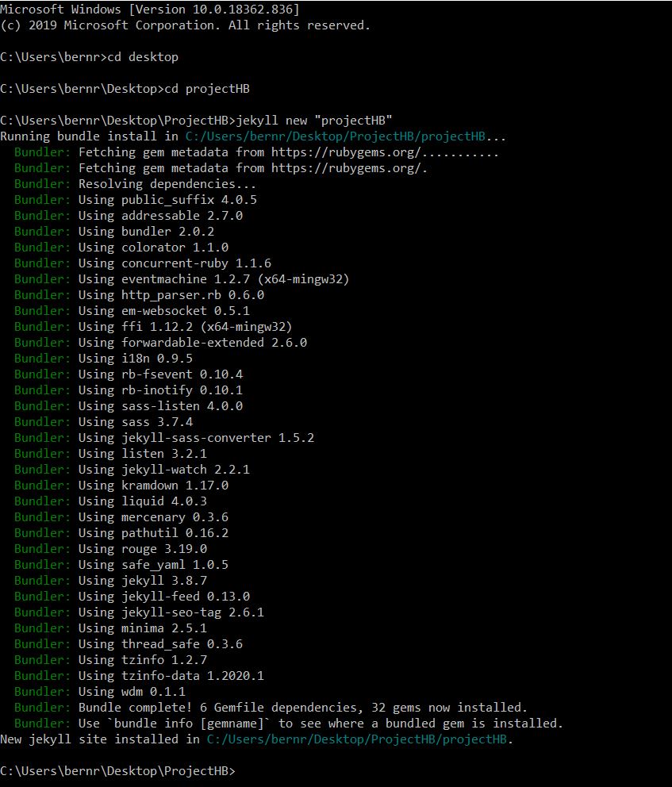This screenshot has height=787, width=672.
Task: Click "Using rb-inotify 0.10.1" line
Action: (129, 390)
